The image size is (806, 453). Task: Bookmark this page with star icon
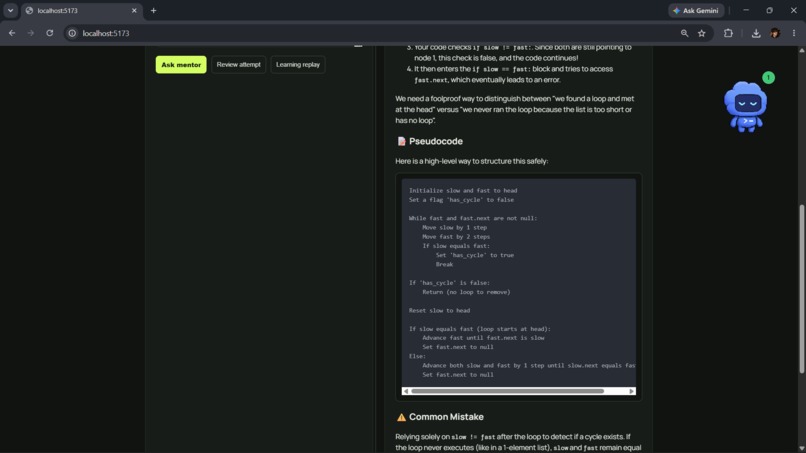click(x=702, y=33)
